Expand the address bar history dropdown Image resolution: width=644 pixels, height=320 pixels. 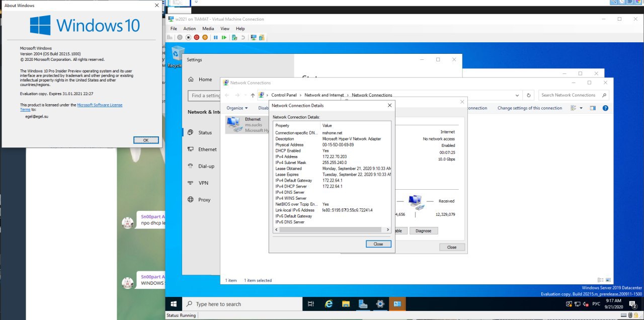pyautogui.click(x=517, y=95)
